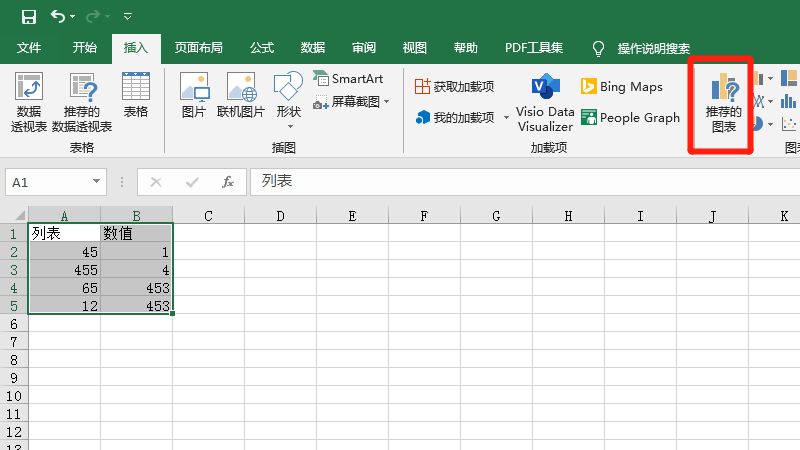Select row 3 header
Screen dimensions: 800x450
point(14,270)
